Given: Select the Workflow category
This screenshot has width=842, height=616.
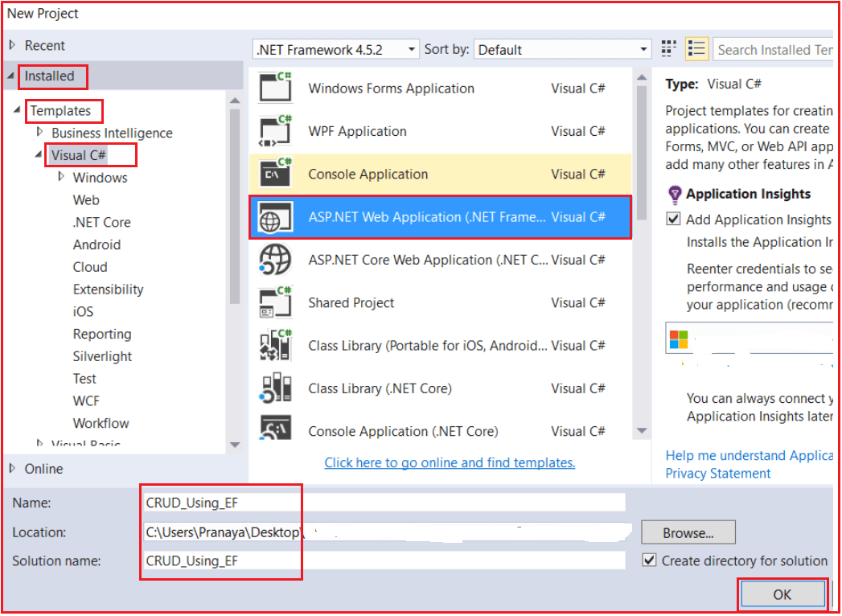Looking at the screenshot, I should click(101, 423).
